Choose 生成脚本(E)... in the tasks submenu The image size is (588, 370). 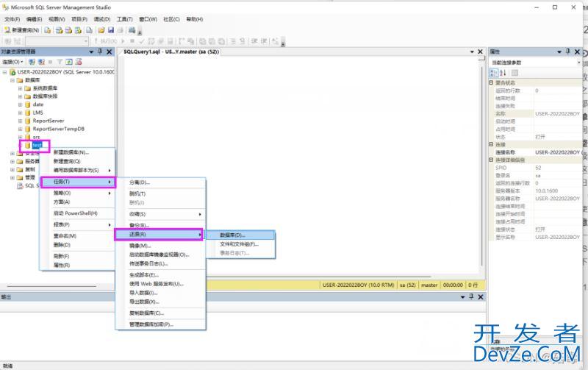(161, 275)
